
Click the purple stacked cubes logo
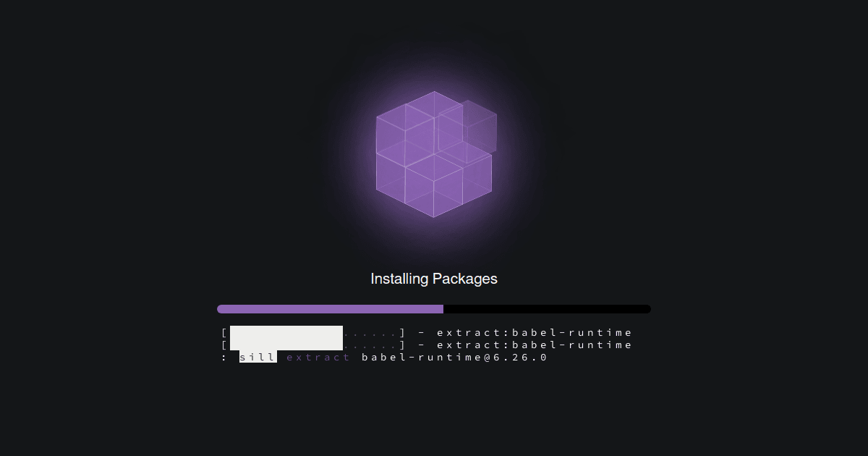[x=435, y=154]
